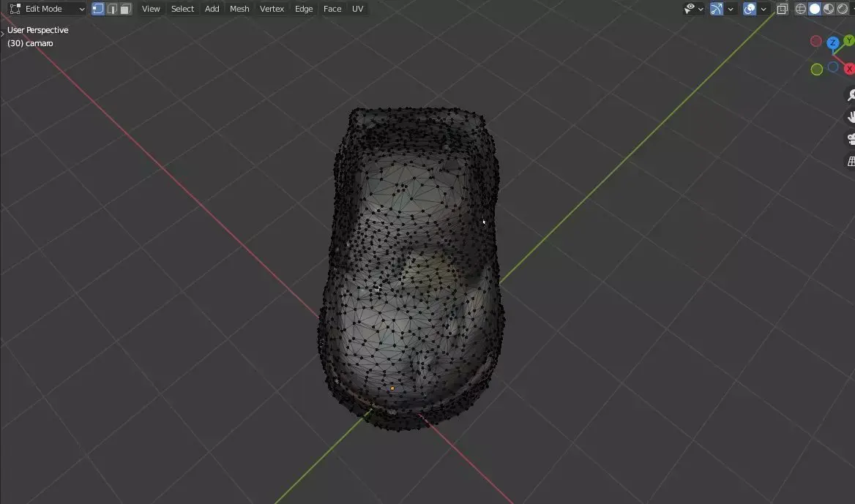Click the red X axis on gizmo

(x=850, y=69)
